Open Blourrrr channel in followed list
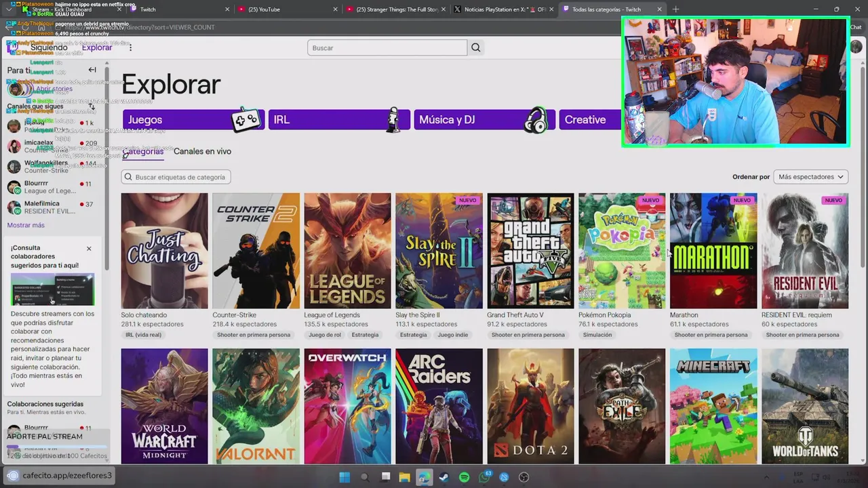This screenshot has width=868, height=488. click(x=53, y=187)
